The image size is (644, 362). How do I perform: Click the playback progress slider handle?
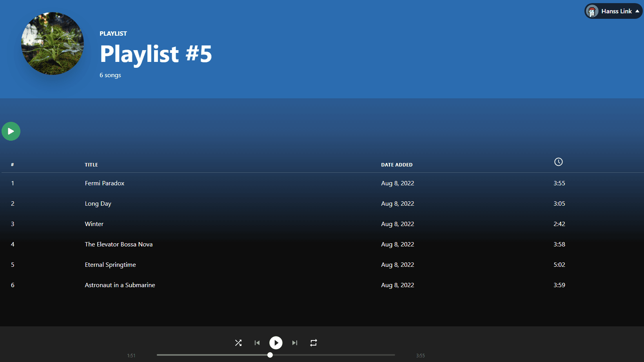pos(270,355)
